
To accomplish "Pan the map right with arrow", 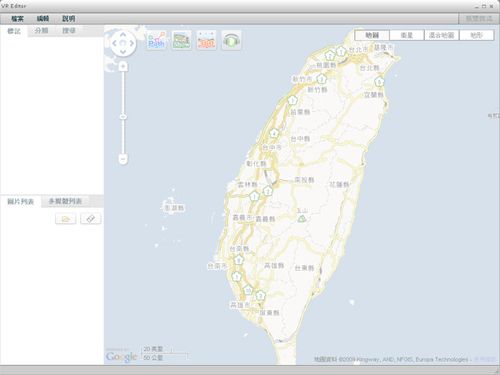I will point(132,43).
